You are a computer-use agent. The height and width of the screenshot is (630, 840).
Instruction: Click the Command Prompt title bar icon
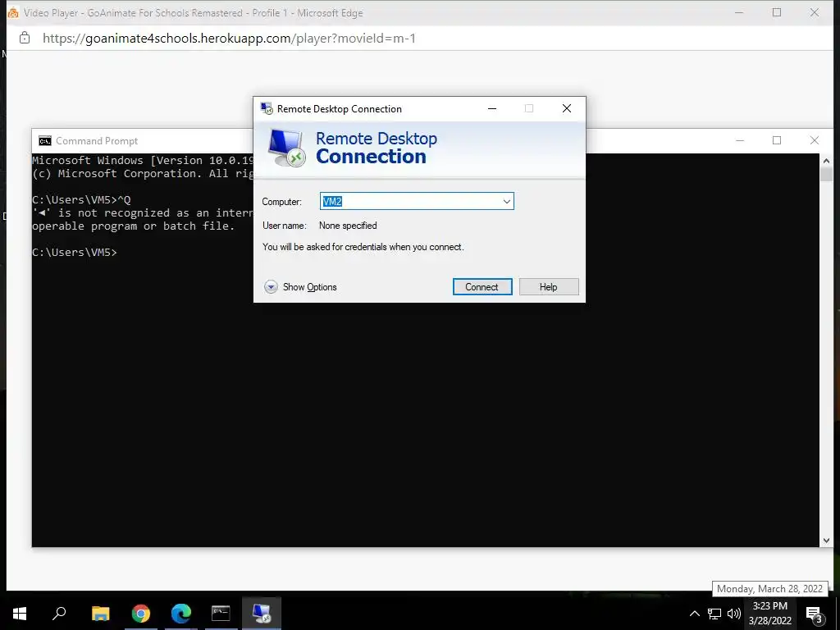point(45,141)
